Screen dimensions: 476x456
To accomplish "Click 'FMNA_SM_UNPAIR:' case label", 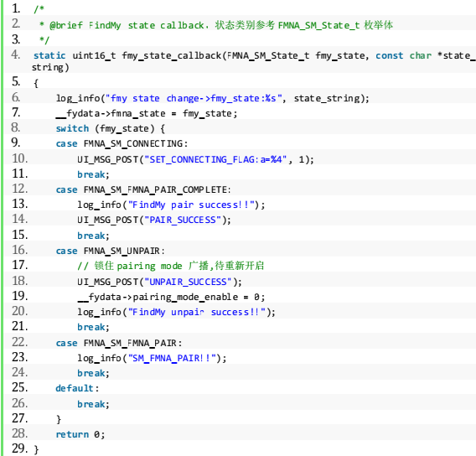I will pyautogui.click(x=124, y=251).
